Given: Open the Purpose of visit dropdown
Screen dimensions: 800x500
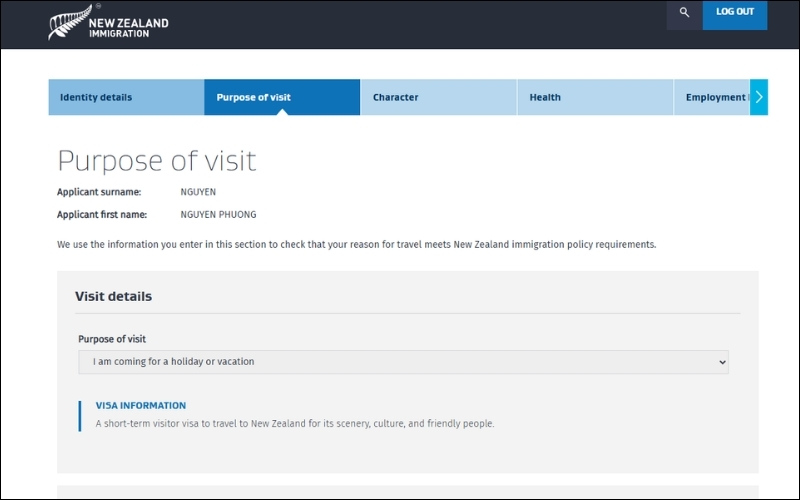Looking at the screenshot, I should 403,362.
